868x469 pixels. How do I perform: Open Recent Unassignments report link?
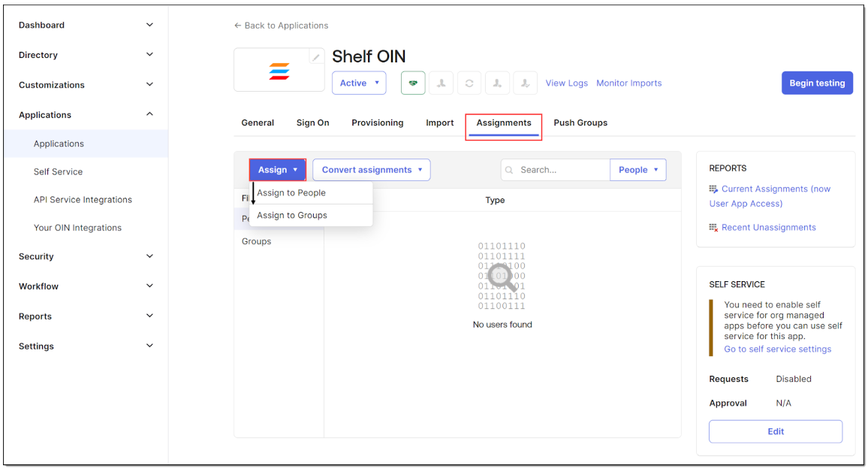[x=768, y=227]
